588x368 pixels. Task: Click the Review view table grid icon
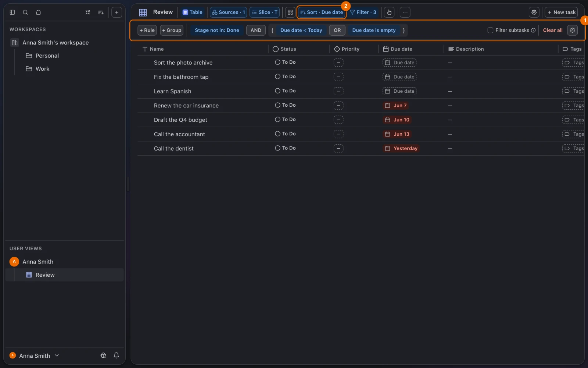click(x=143, y=12)
